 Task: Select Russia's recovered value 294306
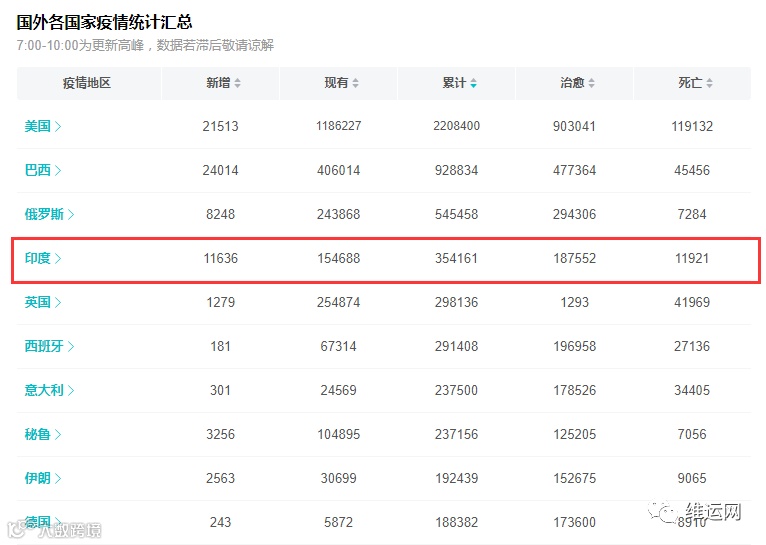point(574,214)
